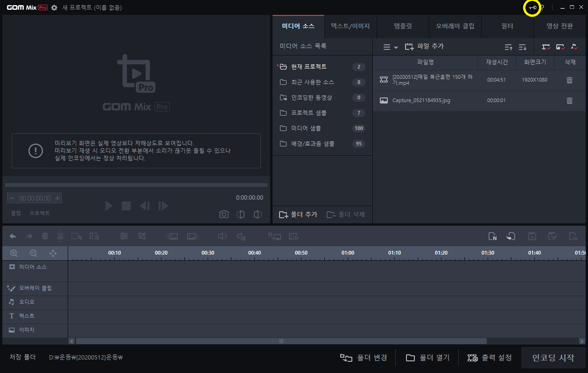Sort media list ascending

[x=509, y=47]
